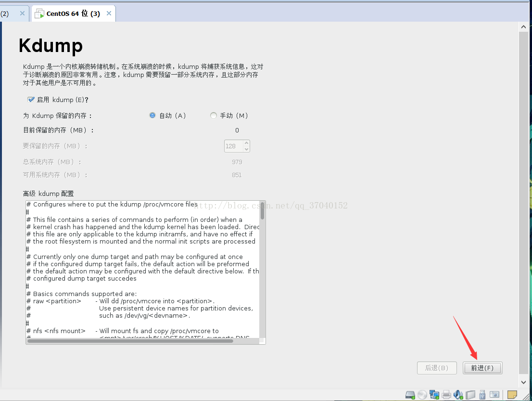The width and height of the screenshot is (532, 401).
Task: Click the USB device status icon
Action: coord(482,395)
